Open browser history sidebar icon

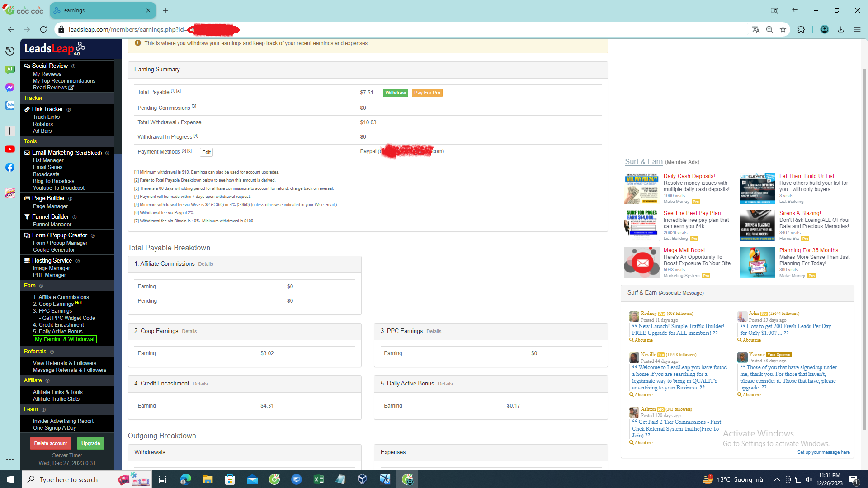[10, 51]
